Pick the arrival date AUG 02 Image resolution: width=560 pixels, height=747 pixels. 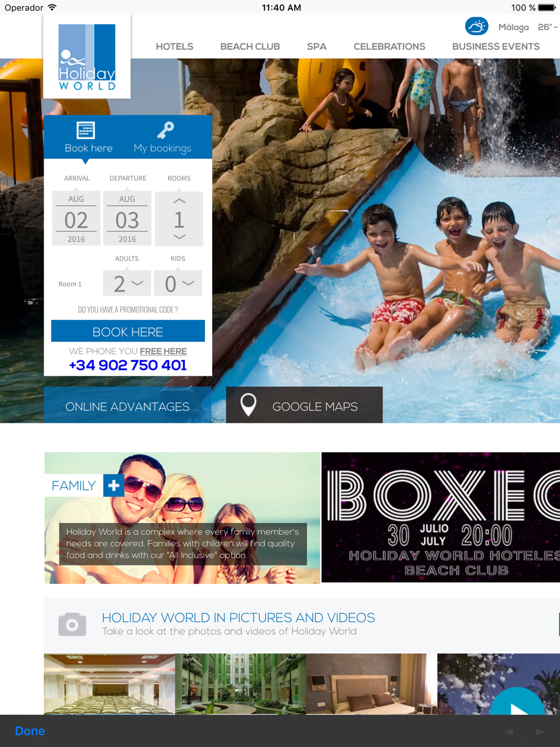(76, 218)
